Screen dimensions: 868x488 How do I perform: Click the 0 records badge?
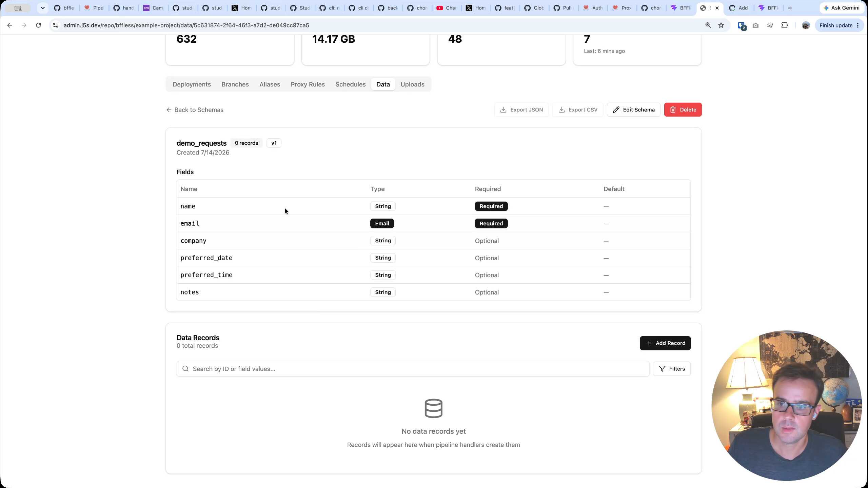(x=246, y=143)
